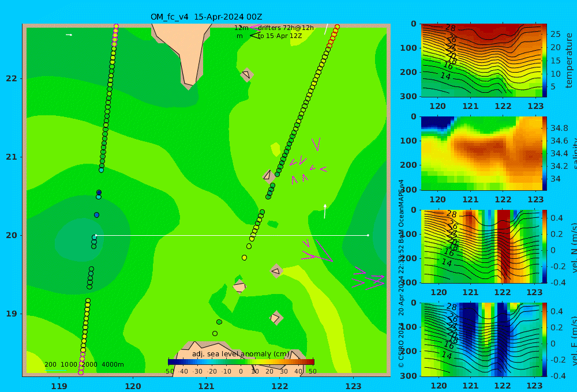The image size is (577, 392).
Task: Click the small white arrow in top-left corner
Action: coord(69,35)
